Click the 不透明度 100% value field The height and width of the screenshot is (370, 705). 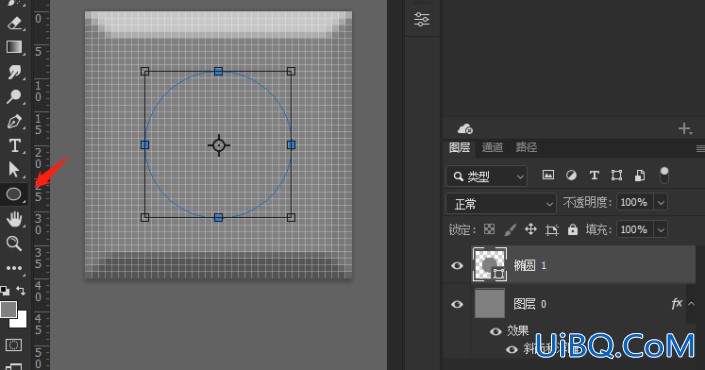(634, 203)
